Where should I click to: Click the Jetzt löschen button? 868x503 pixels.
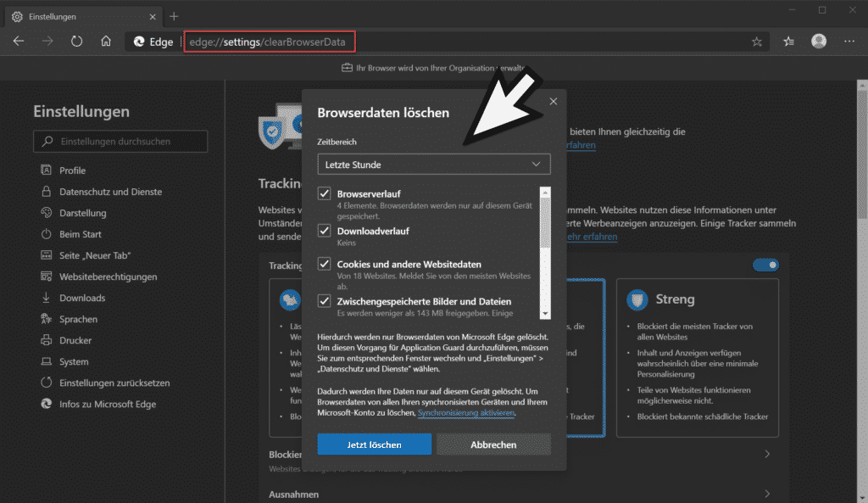[x=374, y=444]
